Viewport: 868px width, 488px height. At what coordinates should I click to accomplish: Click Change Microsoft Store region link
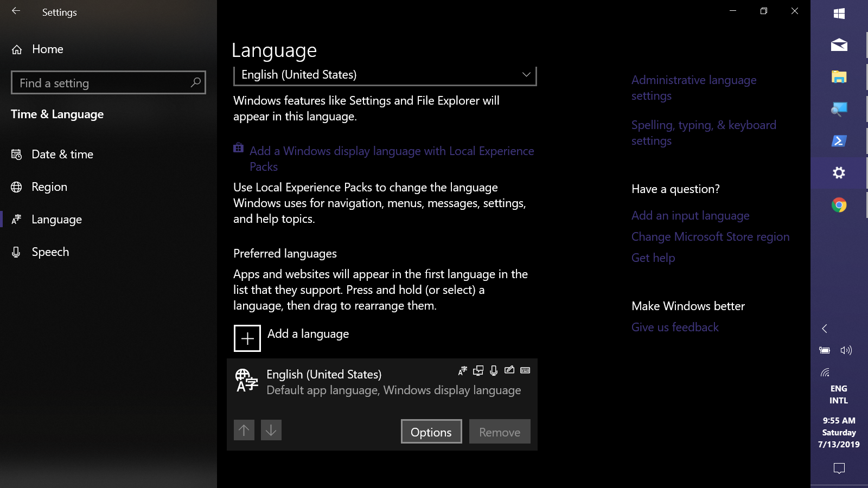pos(710,237)
